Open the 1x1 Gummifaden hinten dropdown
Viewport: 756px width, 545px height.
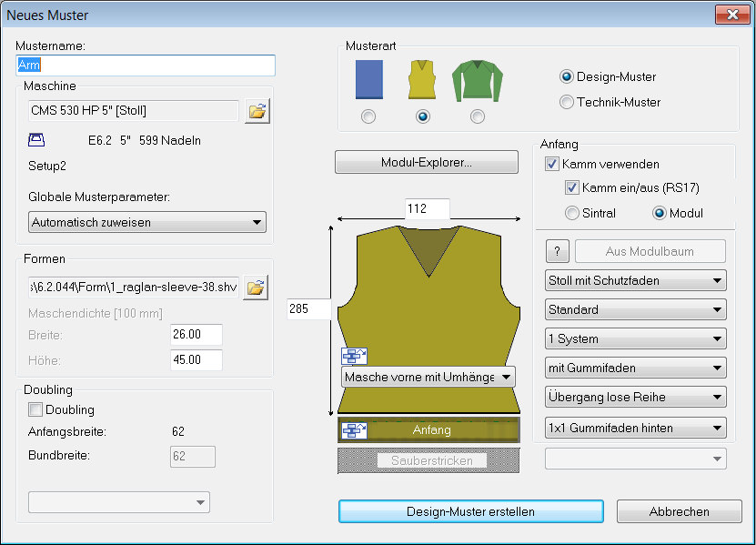click(x=635, y=427)
